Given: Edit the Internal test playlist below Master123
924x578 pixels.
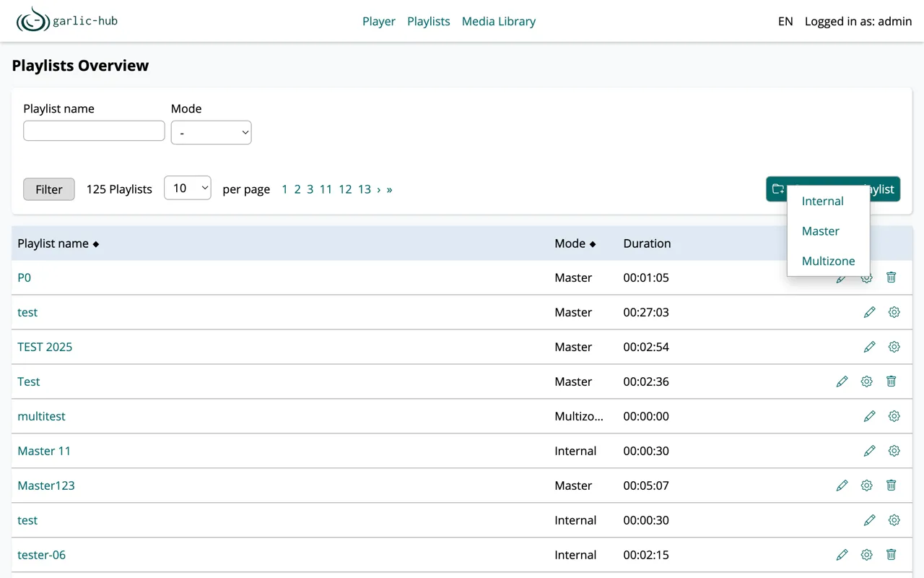Looking at the screenshot, I should (869, 520).
